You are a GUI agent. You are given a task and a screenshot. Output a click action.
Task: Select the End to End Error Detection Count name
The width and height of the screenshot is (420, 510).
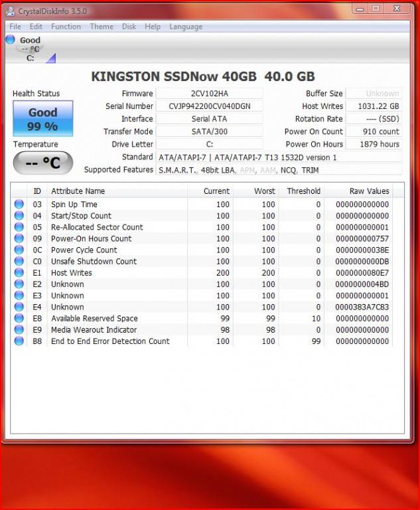pos(110,341)
